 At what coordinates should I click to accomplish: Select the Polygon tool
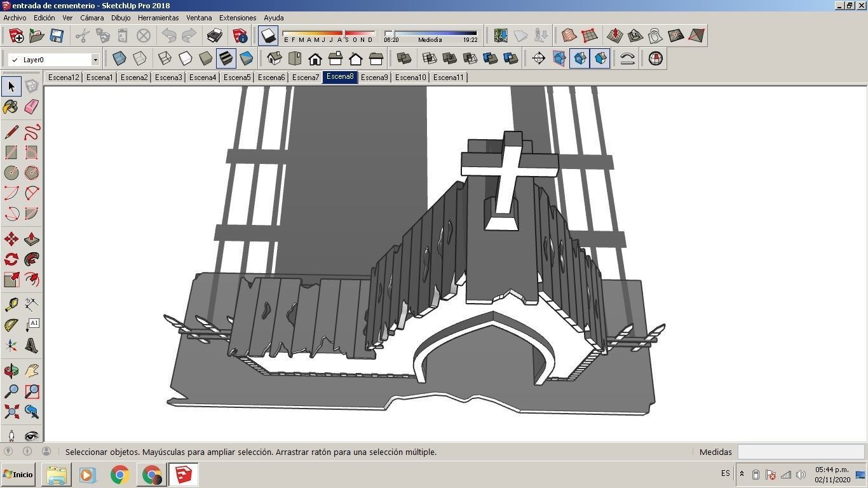[x=32, y=173]
